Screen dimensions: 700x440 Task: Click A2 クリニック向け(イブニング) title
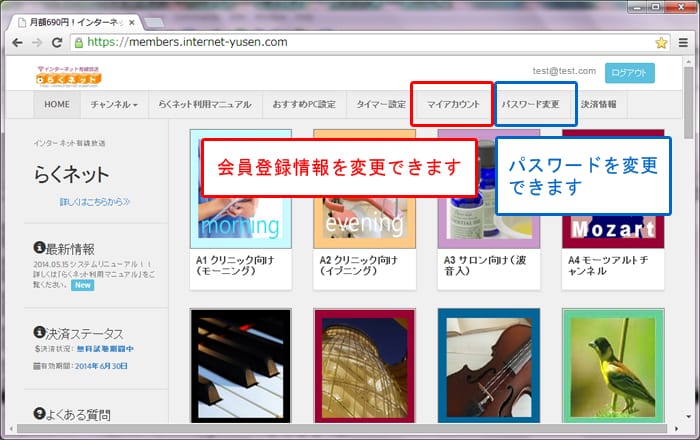coord(358,266)
